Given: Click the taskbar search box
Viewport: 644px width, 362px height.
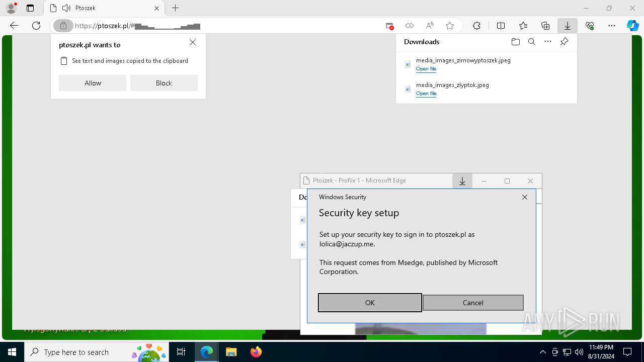Looking at the screenshot, I should [x=97, y=352].
